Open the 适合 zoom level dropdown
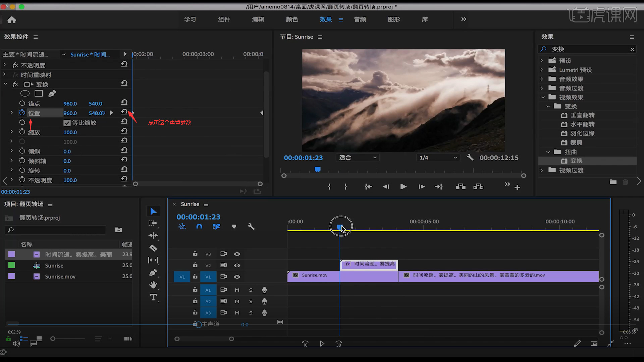Image resolution: width=644 pixels, height=362 pixels. pyautogui.click(x=358, y=158)
